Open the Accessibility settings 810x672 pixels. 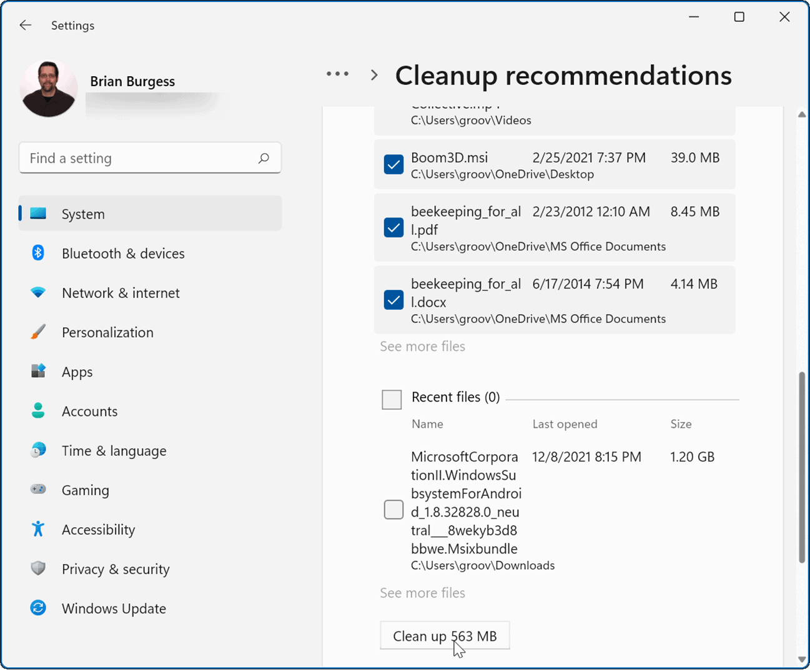98,529
